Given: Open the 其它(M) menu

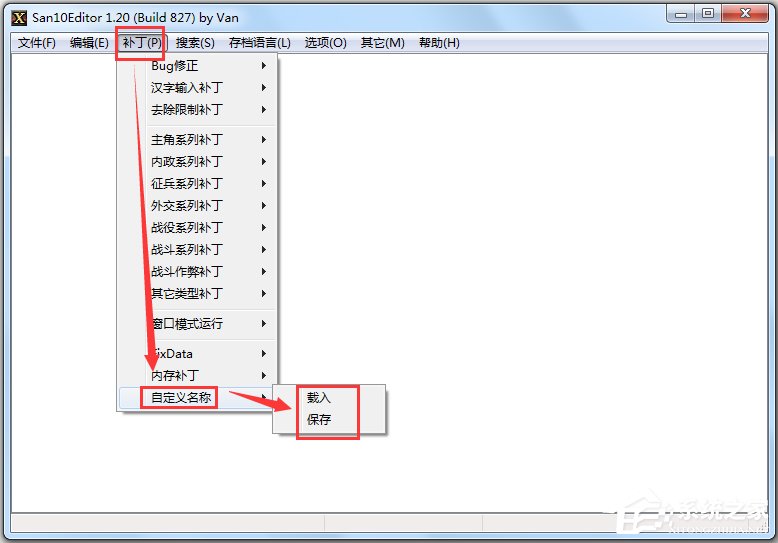Looking at the screenshot, I should click(383, 43).
